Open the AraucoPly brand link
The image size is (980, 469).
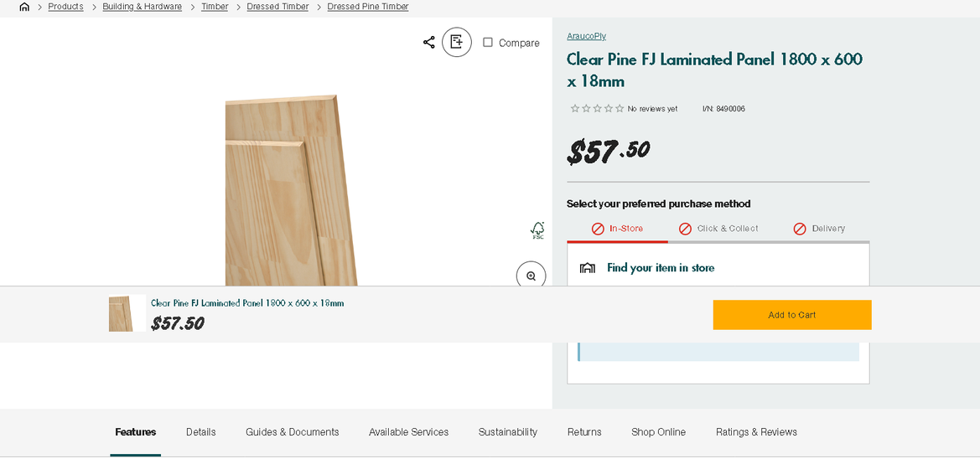[x=586, y=36]
